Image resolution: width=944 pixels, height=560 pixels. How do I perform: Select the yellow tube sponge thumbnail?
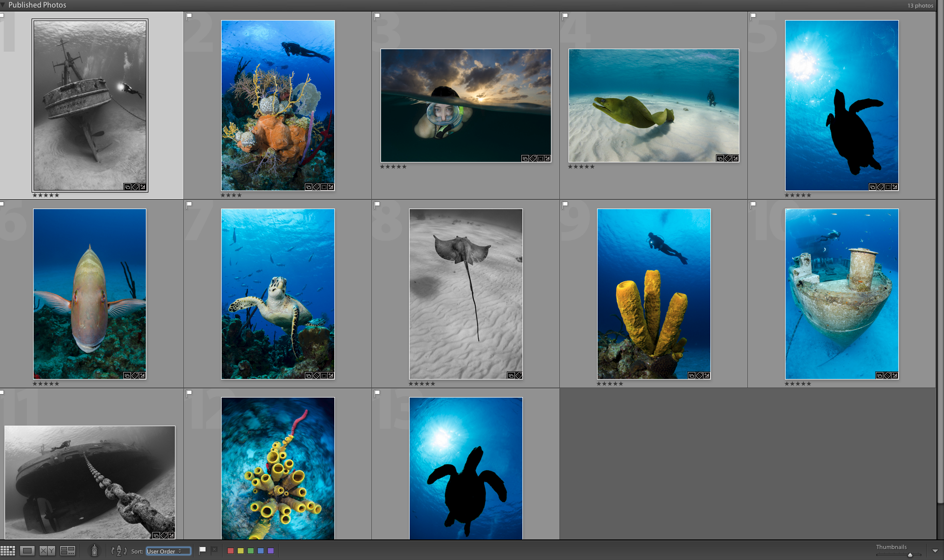click(653, 293)
